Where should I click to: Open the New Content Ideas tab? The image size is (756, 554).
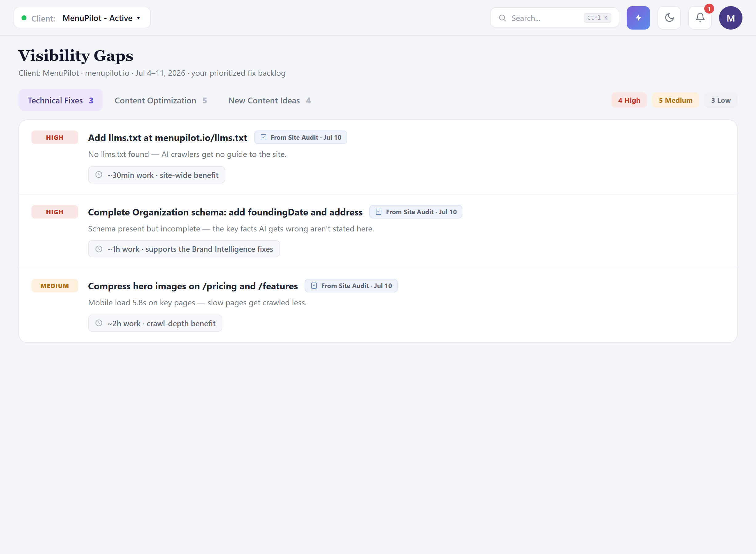click(x=269, y=100)
